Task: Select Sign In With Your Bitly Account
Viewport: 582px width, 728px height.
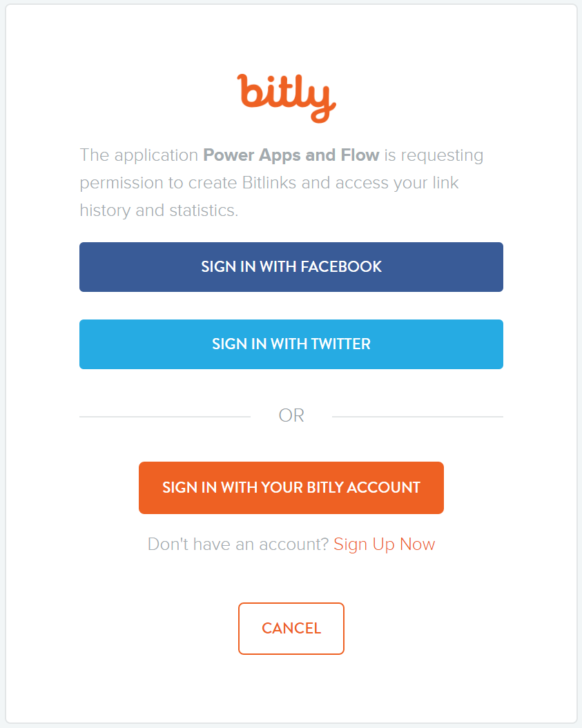Action: click(291, 487)
